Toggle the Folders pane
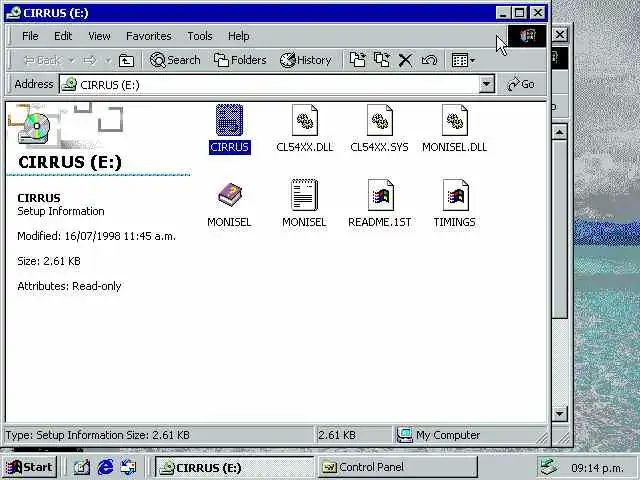 point(240,60)
